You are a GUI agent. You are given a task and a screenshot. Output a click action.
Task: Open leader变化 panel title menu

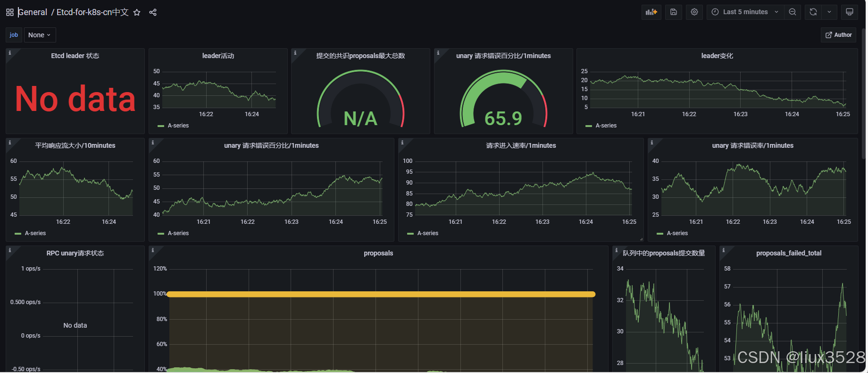(717, 56)
